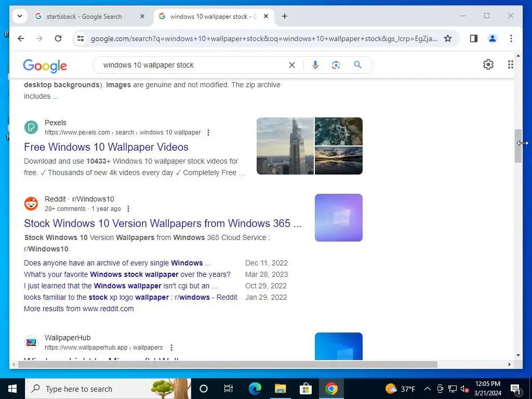Click the Reddit · r/Windows10 source label
The height and width of the screenshot is (399, 532).
tap(79, 199)
